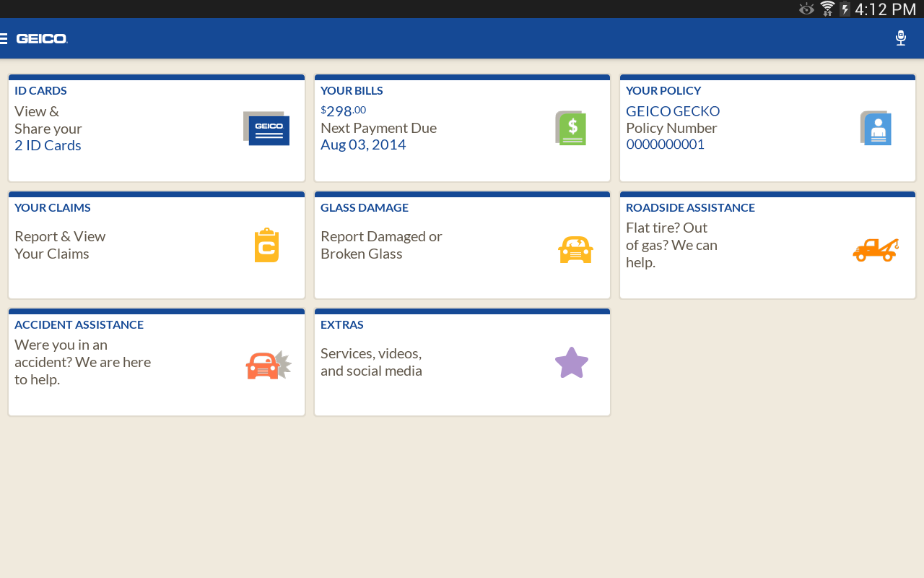This screenshot has height=578, width=924.
Task: Open the ROADSIDE ASSISTANCE heading
Action: click(690, 207)
